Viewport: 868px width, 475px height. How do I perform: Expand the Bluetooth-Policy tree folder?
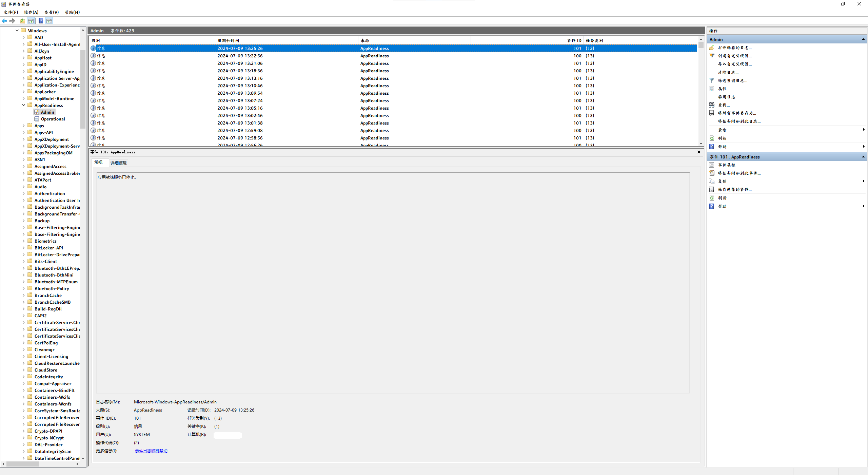[x=24, y=289]
